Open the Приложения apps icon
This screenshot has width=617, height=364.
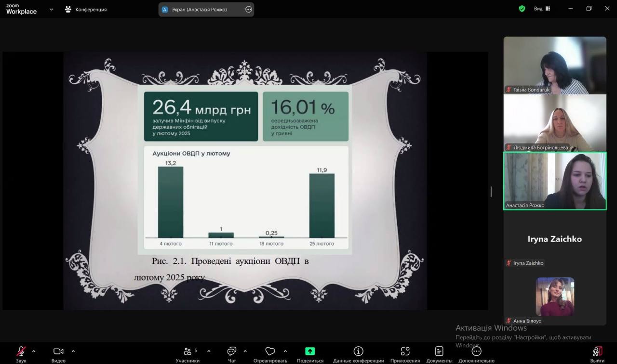pos(405,351)
